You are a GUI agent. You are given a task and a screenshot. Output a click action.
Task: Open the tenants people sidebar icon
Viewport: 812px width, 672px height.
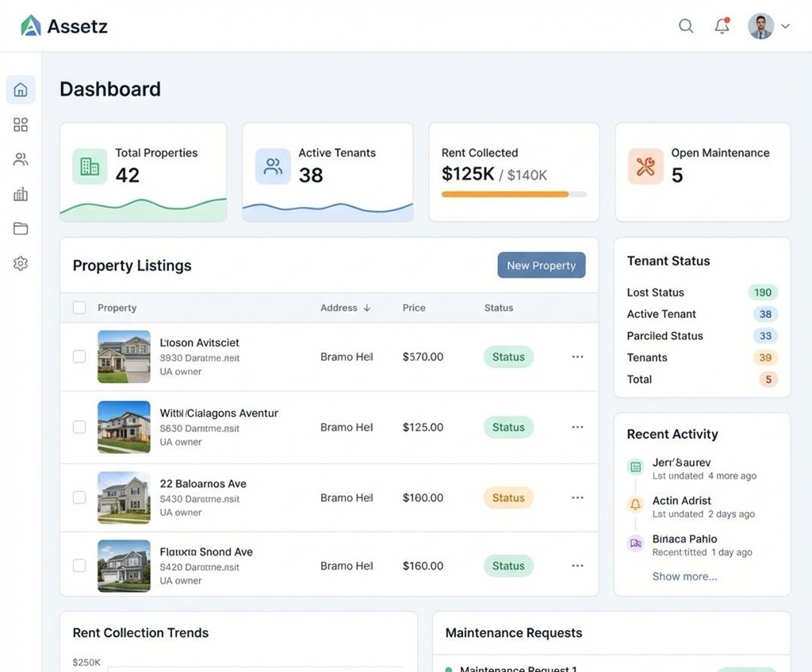[x=21, y=159]
